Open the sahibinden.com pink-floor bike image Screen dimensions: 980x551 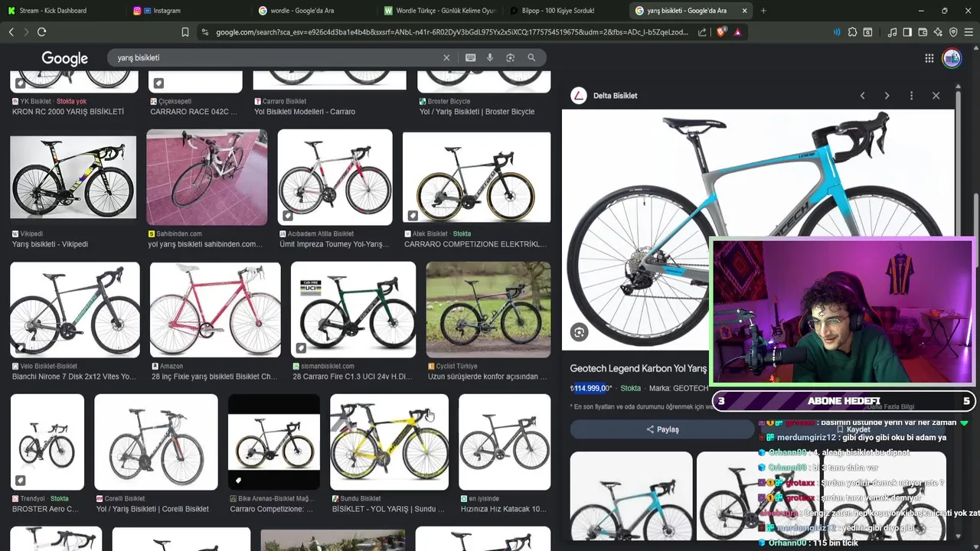[207, 177]
